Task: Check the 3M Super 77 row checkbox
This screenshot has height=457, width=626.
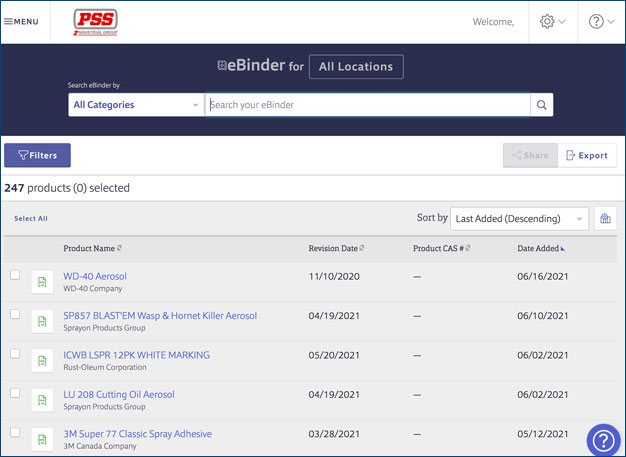Action: [x=15, y=432]
